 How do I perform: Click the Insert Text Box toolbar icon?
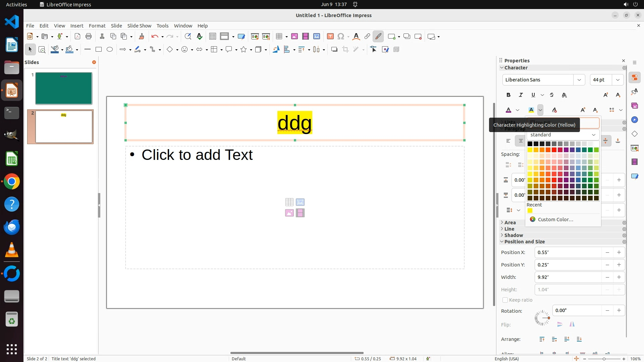click(330, 37)
